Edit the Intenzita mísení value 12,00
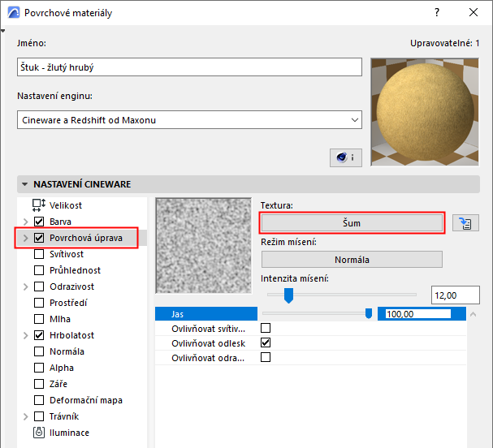The height and width of the screenshot is (448, 493). (456, 295)
